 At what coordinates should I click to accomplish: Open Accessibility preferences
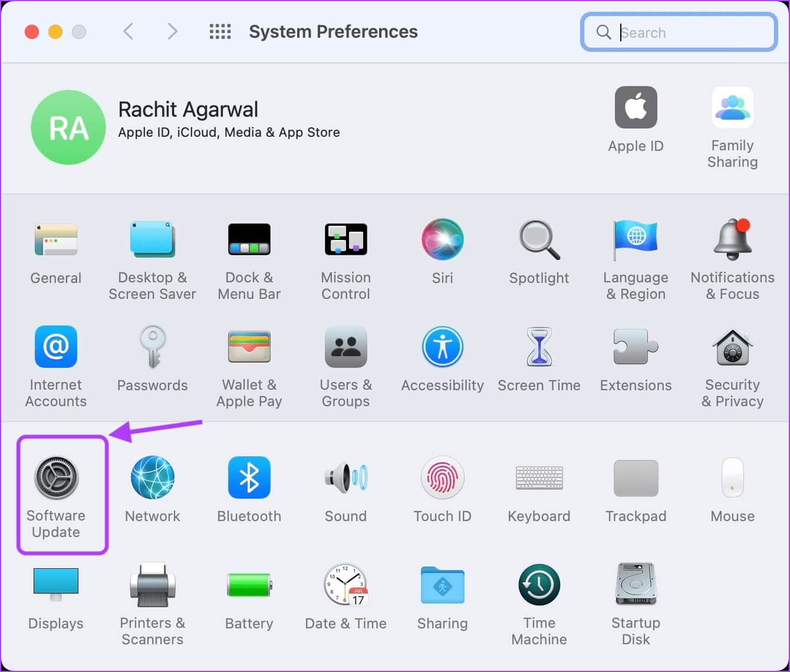coord(442,348)
